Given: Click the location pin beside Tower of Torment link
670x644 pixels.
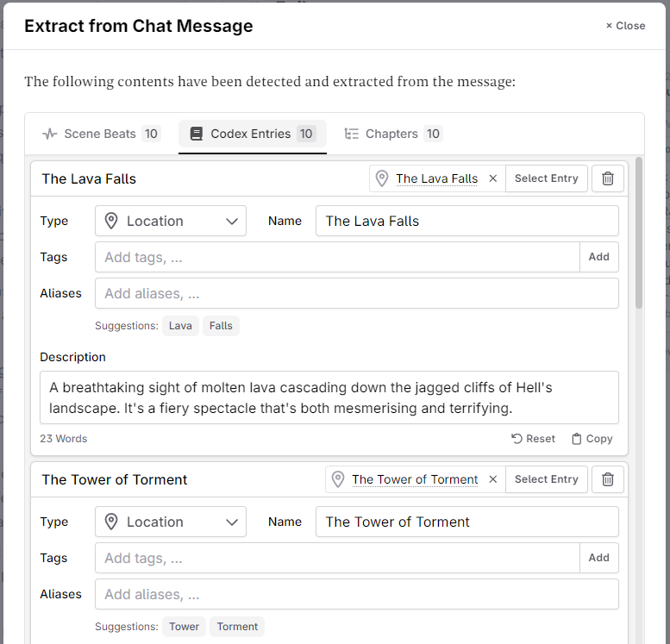Looking at the screenshot, I should (338, 479).
